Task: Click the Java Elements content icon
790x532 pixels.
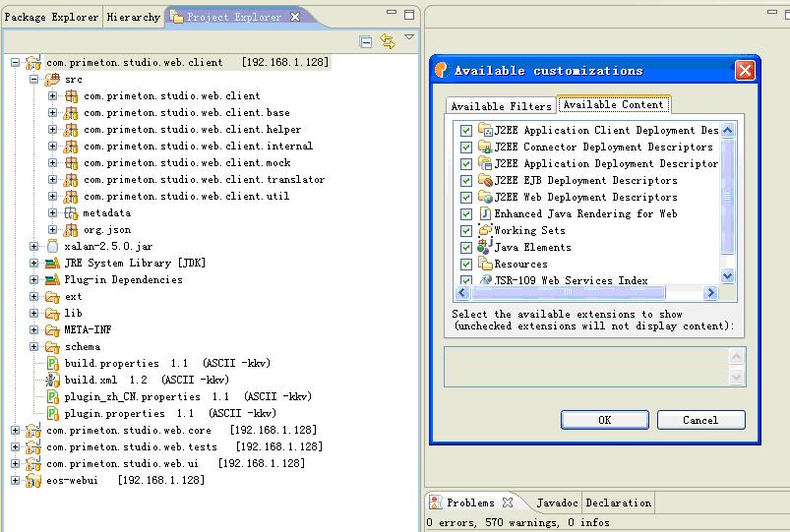Action: coord(485,247)
